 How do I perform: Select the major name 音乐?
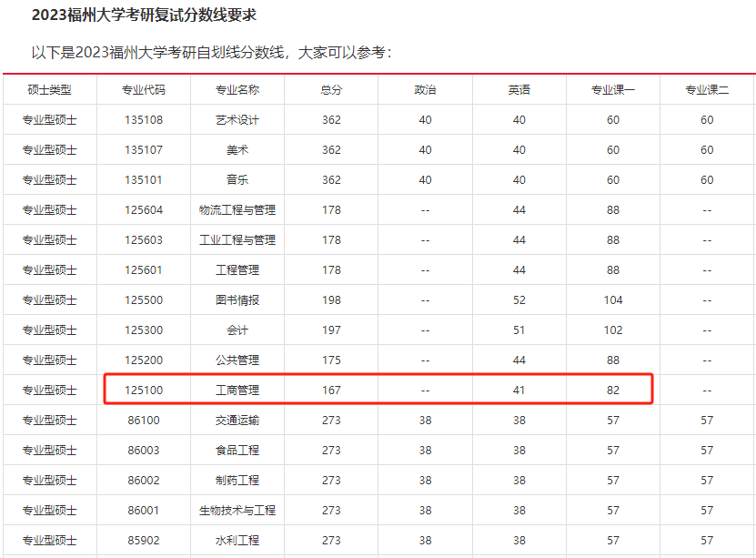pos(237,180)
